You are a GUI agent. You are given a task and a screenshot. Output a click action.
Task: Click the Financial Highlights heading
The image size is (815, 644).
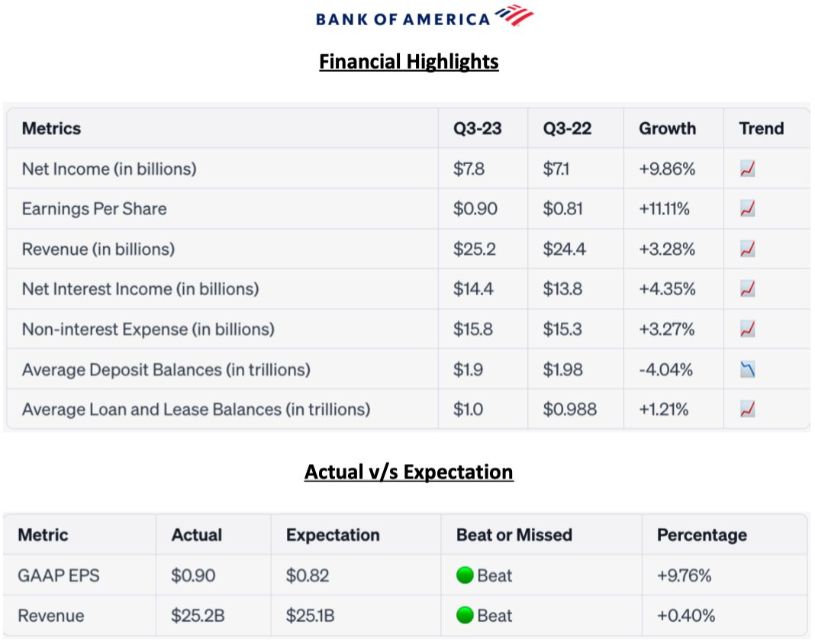[x=409, y=61]
